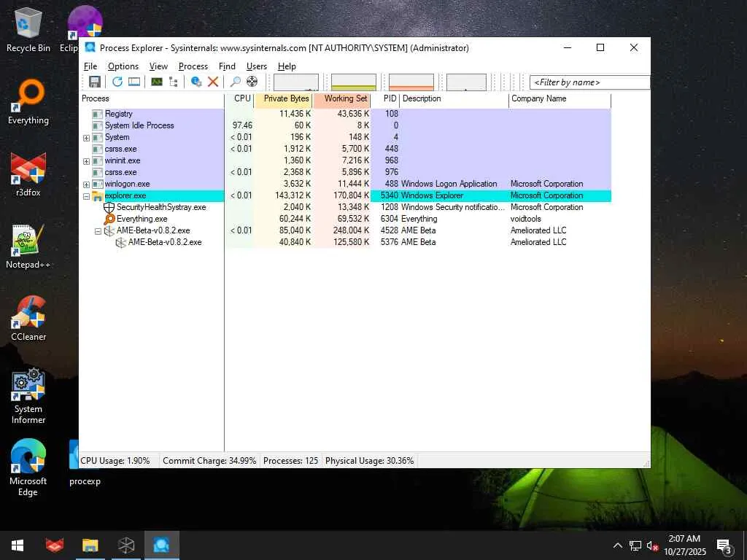The image size is (747, 560).
Task: Select the Everything.exe magnifier icon in list
Action: (x=109, y=219)
